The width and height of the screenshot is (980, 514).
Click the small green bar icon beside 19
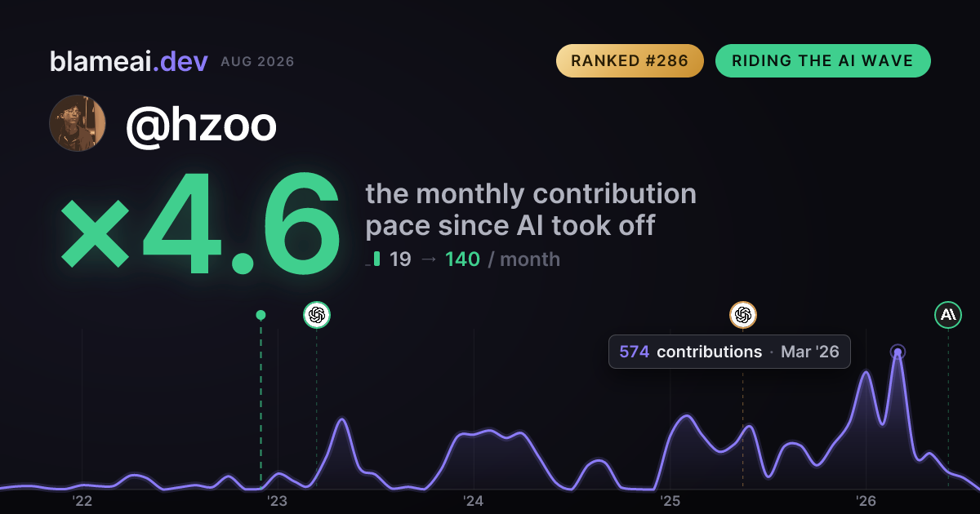376,259
